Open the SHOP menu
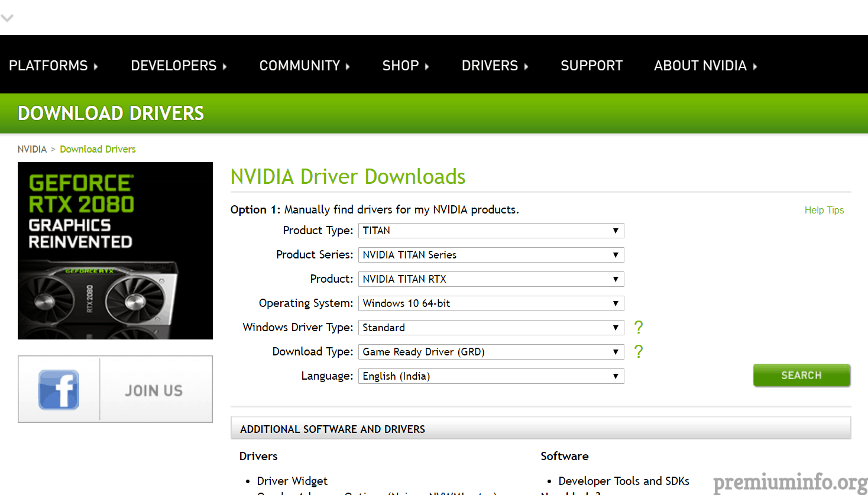Screen dimensions: 868x495 tap(406, 66)
